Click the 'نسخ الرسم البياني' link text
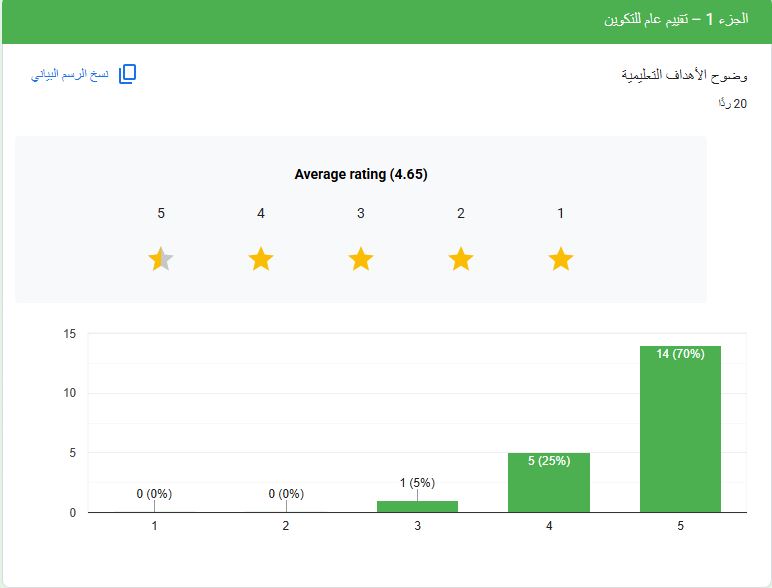772x588 pixels. [x=70, y=75]
